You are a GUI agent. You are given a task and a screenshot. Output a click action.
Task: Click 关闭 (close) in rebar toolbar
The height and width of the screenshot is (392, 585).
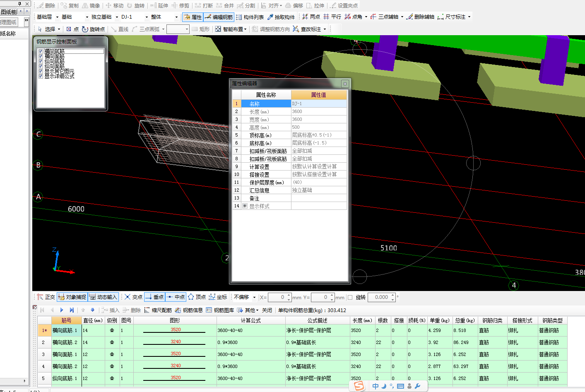tap(267, 310)
